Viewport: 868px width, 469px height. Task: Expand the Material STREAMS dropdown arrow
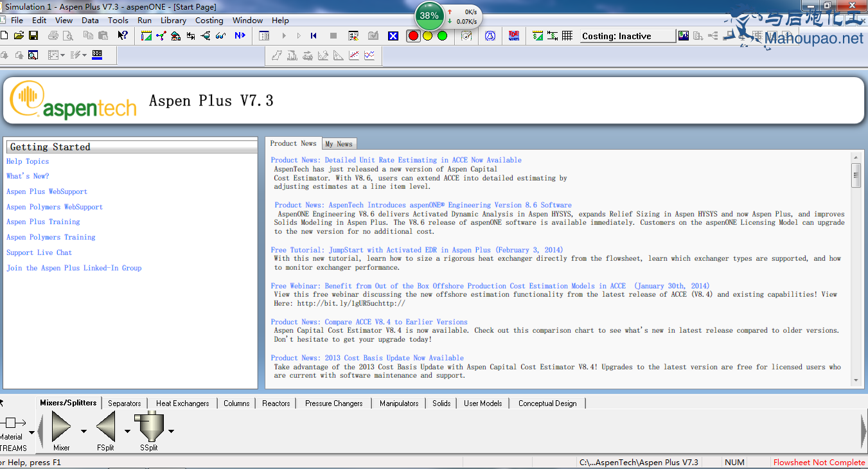(x=32, y=432)
